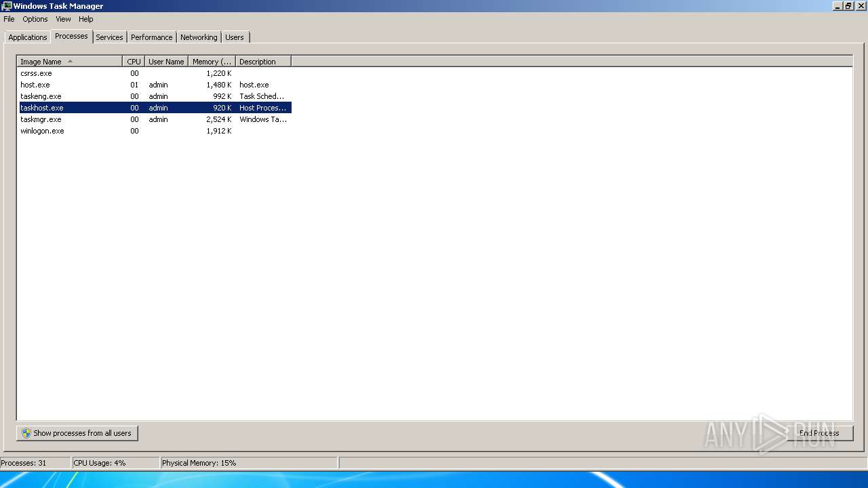Sort by Memory column header

(x=212, y=62)
